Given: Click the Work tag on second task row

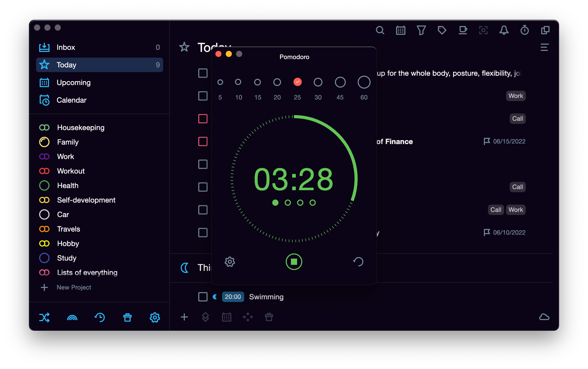Looking at the screenshot, I should click(x=516, y=96).
